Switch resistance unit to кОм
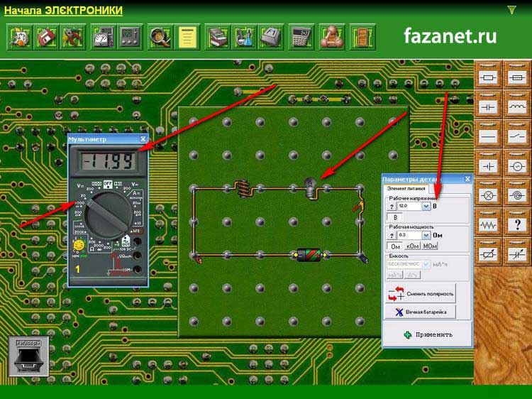The height and width of the screenshot is (399, 532). tap(412, 246)
